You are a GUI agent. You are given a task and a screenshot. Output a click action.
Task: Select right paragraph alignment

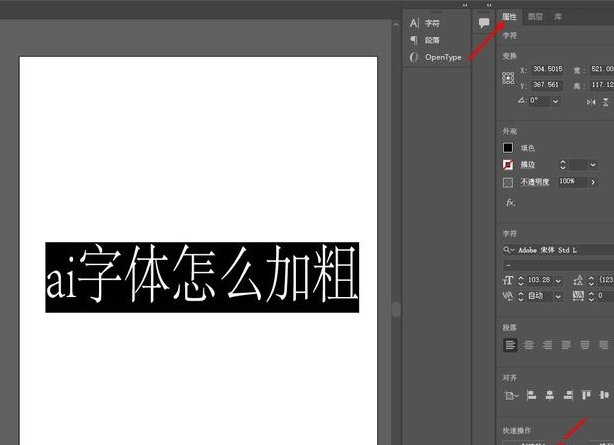point(547,345)
